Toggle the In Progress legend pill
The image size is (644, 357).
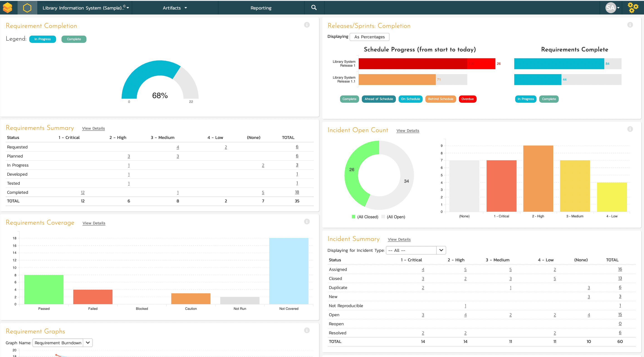click(42, 39)
